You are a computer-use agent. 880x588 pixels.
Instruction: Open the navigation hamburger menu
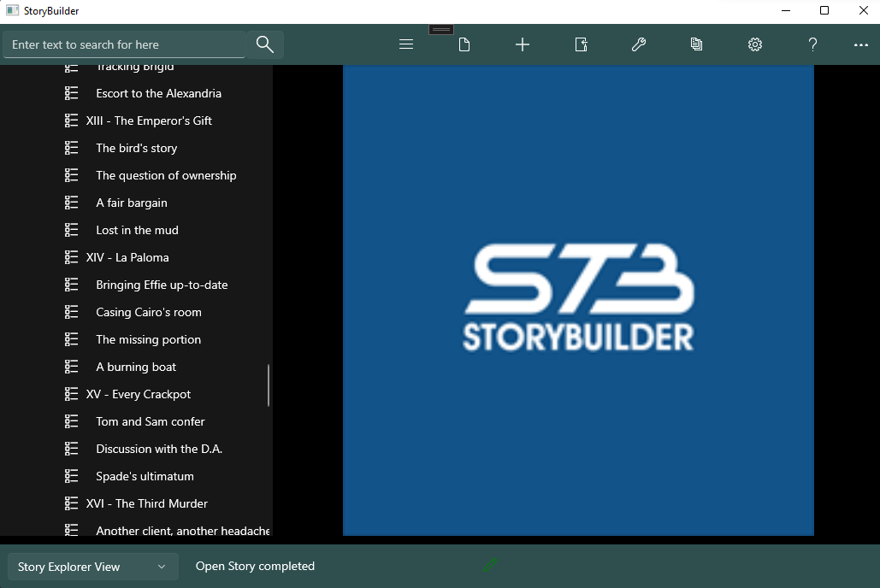(x=405, y=44)
